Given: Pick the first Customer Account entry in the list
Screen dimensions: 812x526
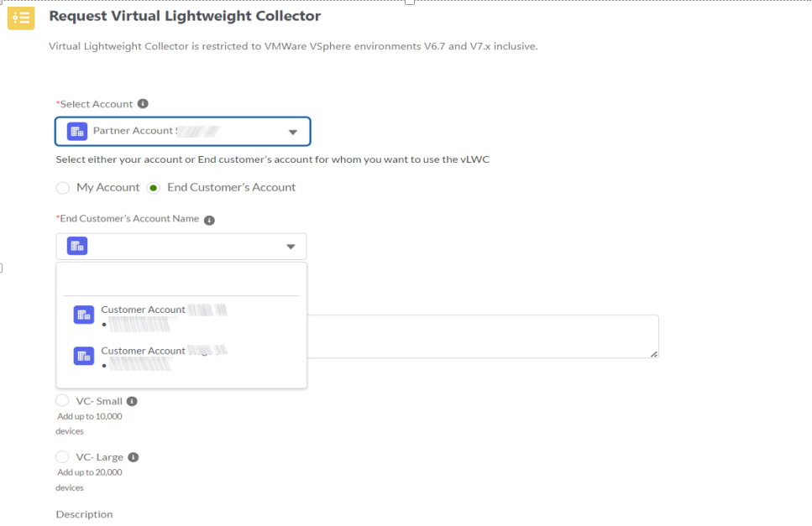Looking at the screenshot, I should pyautogui.click(x=143, y=310).
